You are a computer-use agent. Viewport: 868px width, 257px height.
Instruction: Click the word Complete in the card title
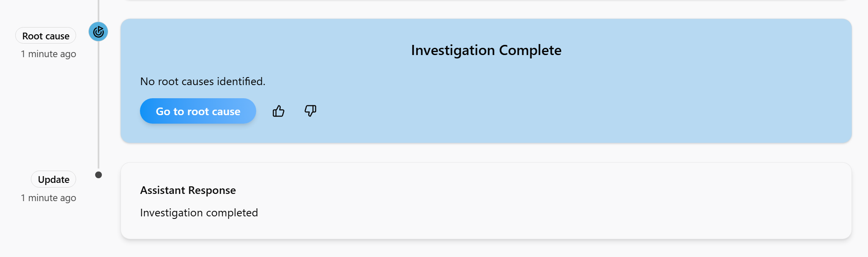click(530, 50)
